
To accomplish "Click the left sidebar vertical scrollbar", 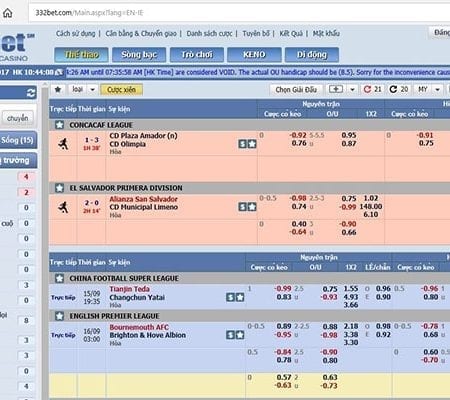I will tap(44, 240).
